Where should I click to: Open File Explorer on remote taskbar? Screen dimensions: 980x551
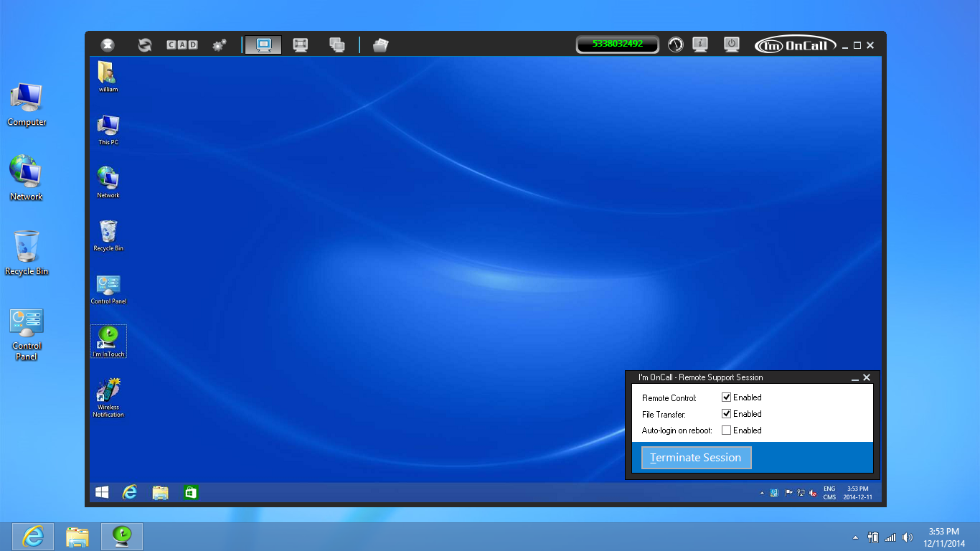coord(160,492)
